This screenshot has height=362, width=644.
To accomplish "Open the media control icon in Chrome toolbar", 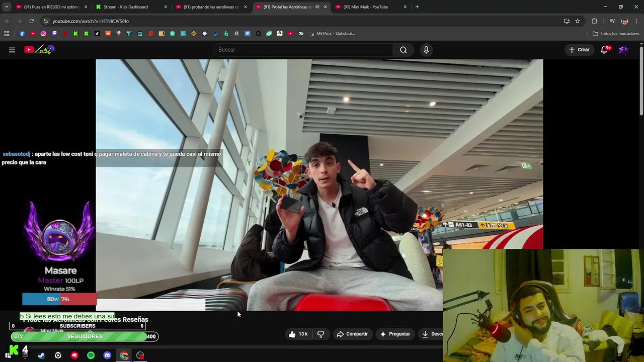I will pyautogui.click(x=612, y=21).
